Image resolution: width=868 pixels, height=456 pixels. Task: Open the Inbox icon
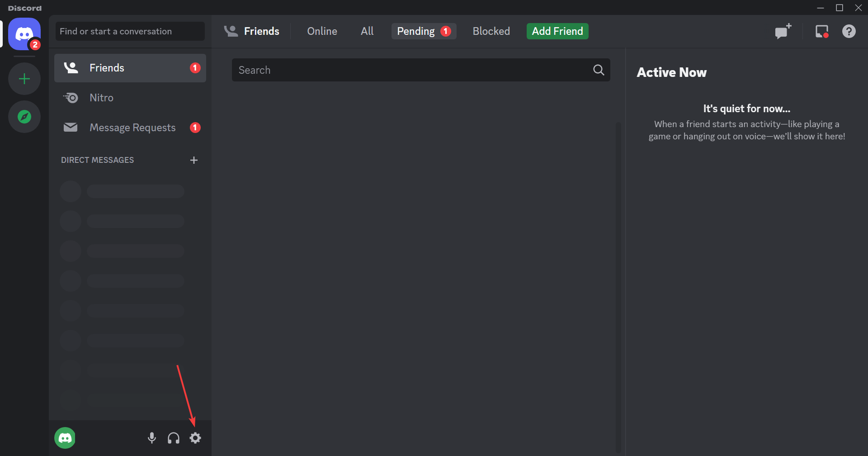click(x=821, y=31)
